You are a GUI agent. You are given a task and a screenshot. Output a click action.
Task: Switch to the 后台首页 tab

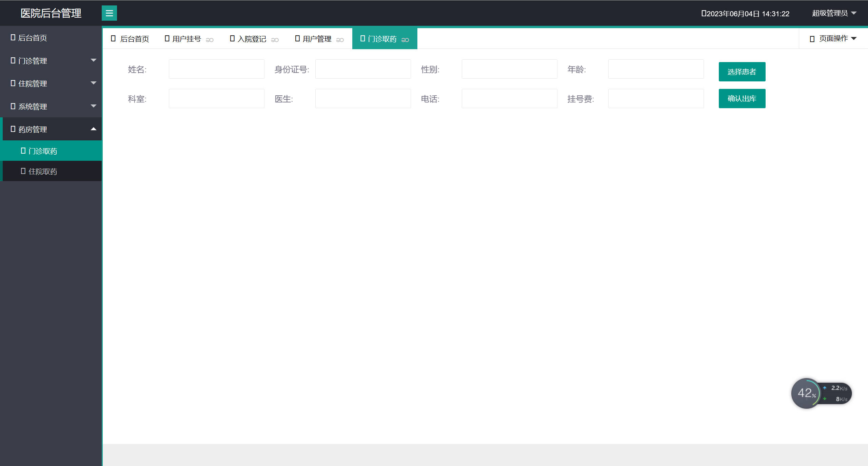click(135, 38)
